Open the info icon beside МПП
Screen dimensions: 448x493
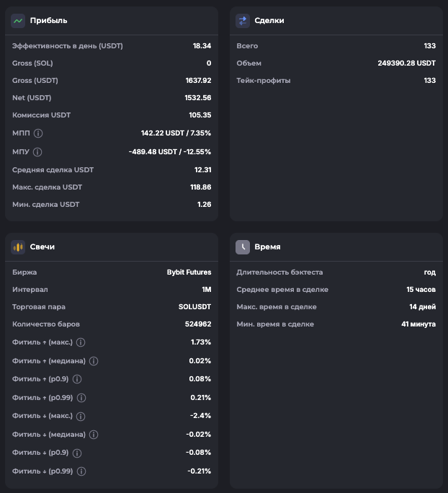point(38,133)
